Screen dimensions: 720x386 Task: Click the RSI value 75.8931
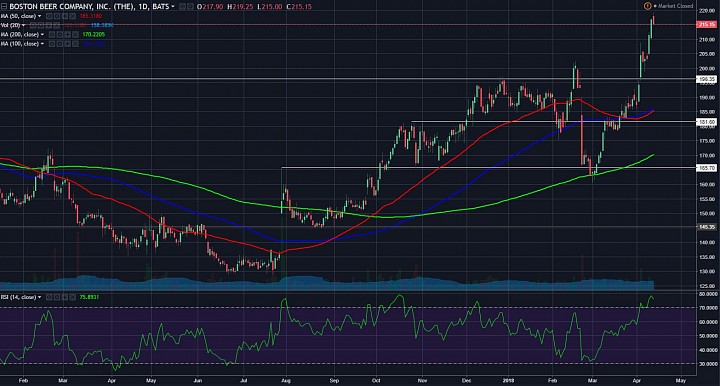[90, 297]
